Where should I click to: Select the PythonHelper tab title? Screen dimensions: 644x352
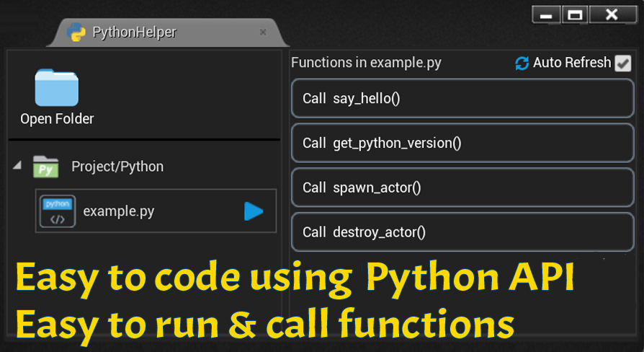pos(134,32)
